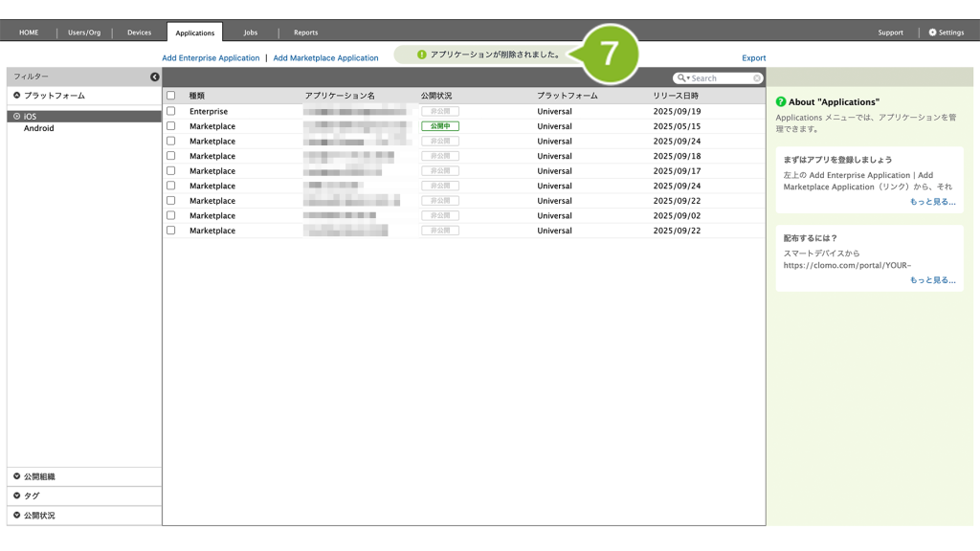Click the Export link
This screenshot has width=980, height=551.
(x=753, y=58)
